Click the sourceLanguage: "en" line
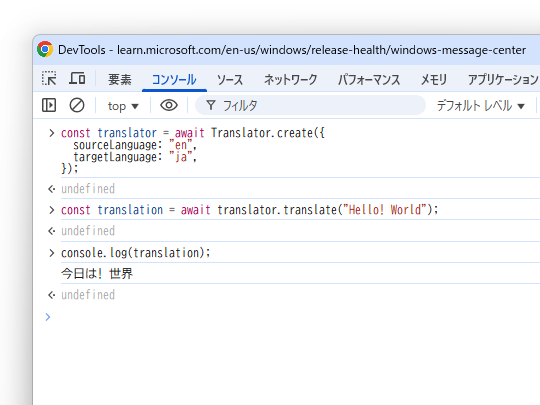 (135, 145)
